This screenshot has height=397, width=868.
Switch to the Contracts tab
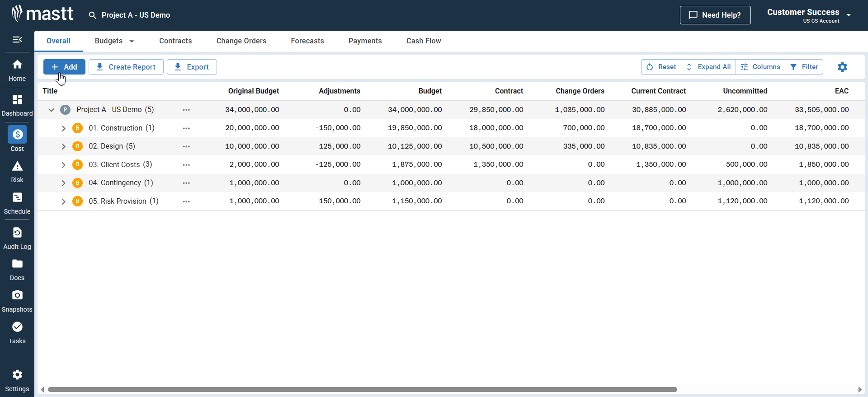pyautogui.click(x=175, y=41)
